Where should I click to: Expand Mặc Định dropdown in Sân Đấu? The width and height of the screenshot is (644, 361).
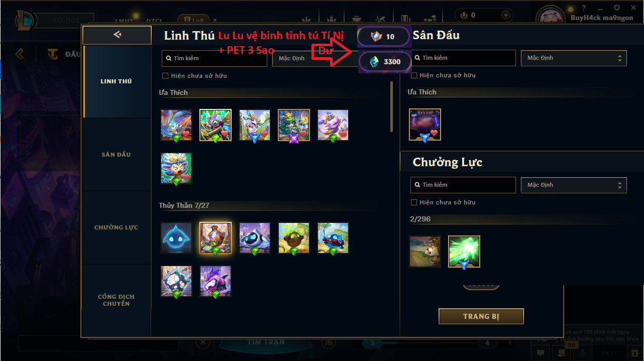coord(574,58)
